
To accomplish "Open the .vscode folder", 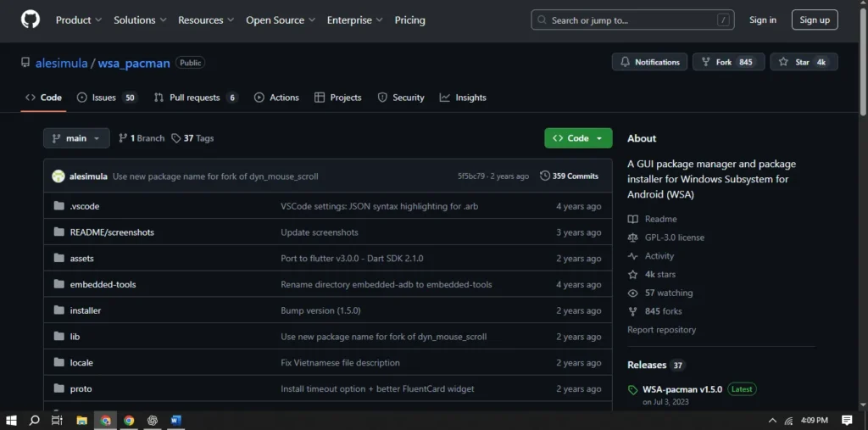I will point(84,206).
